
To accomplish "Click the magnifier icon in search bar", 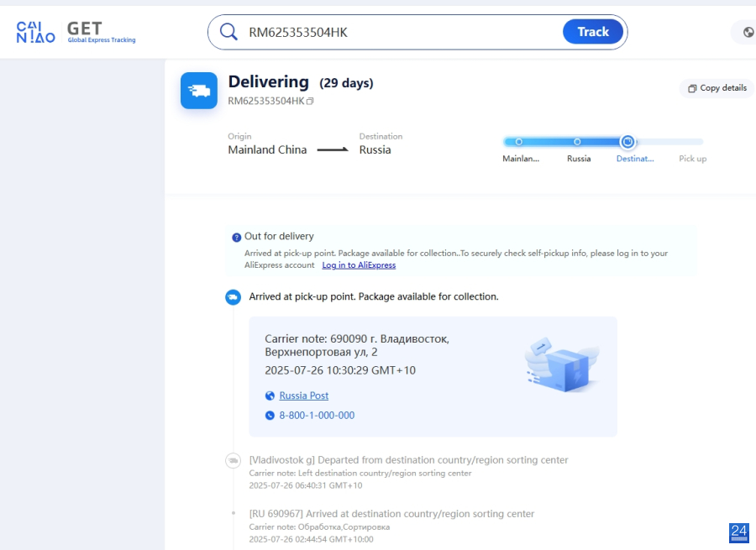I will point(228,32).
